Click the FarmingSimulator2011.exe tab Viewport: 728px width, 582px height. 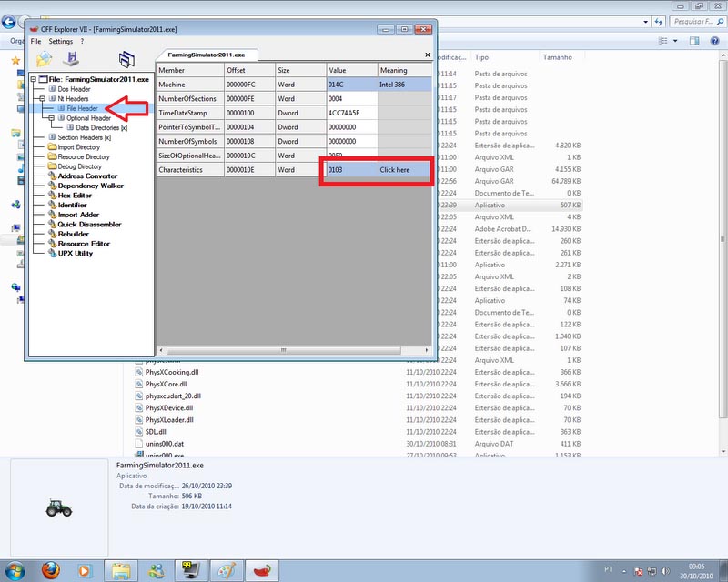click(206, 55)
